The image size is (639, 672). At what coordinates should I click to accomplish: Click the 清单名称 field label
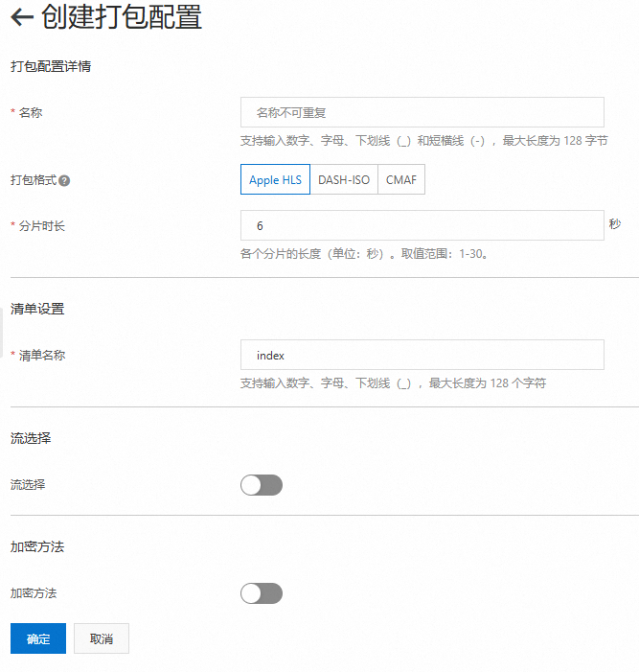coord(42,356)
